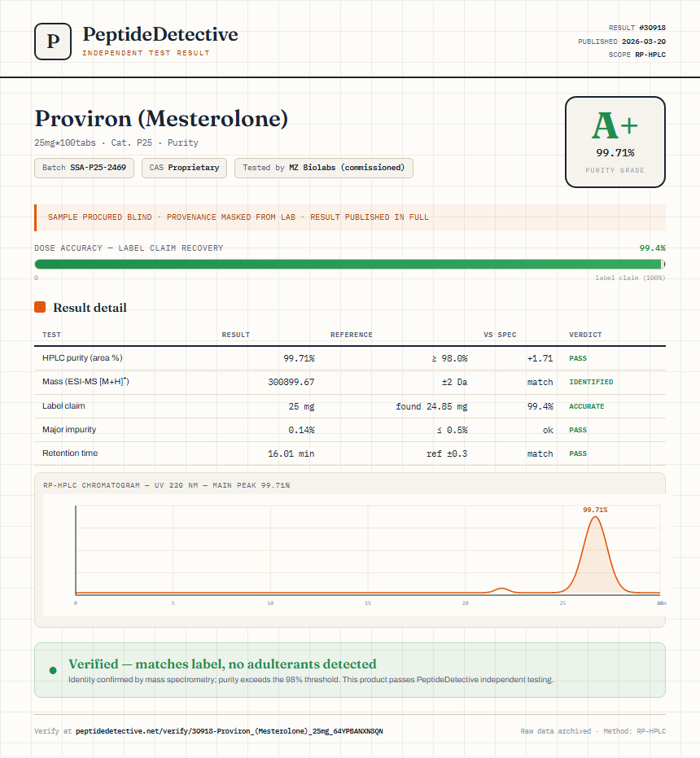Image resolution: width=700 pixels, height=758 pixels.
Task: Click the Verified matches label headline
Action: point(222,664)
